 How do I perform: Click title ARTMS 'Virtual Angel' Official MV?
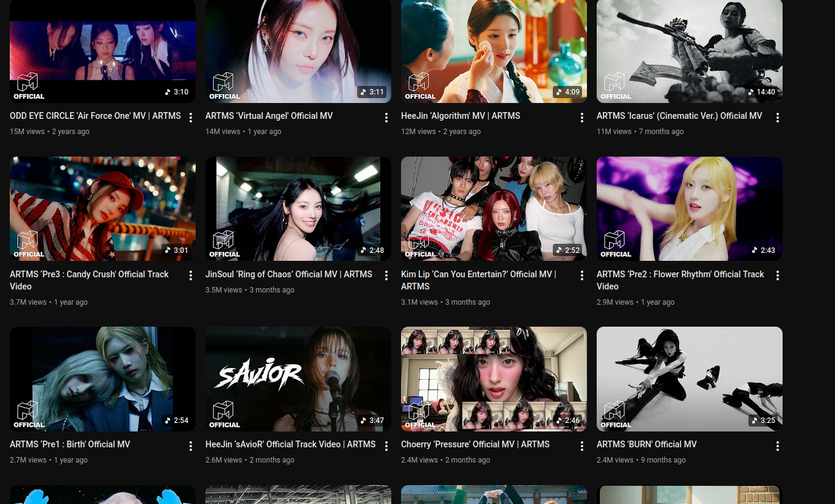tap(269, 116)
